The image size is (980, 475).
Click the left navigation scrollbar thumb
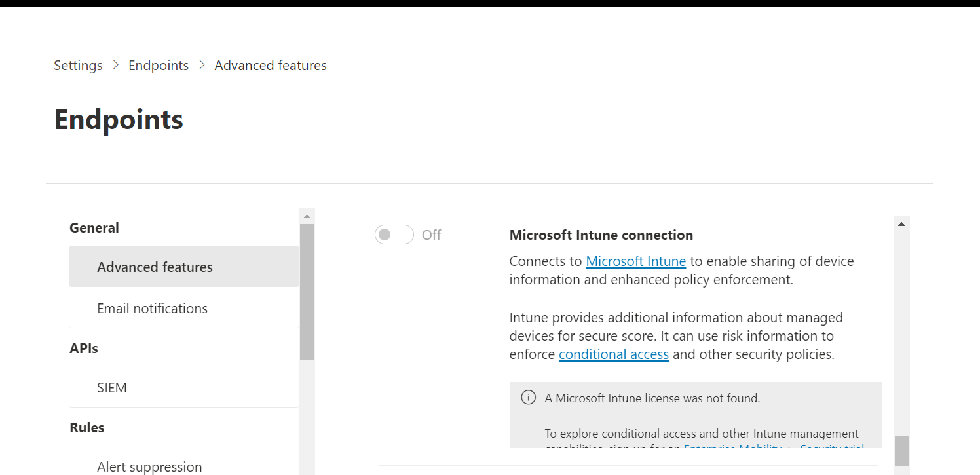click(x=307, y=292)
